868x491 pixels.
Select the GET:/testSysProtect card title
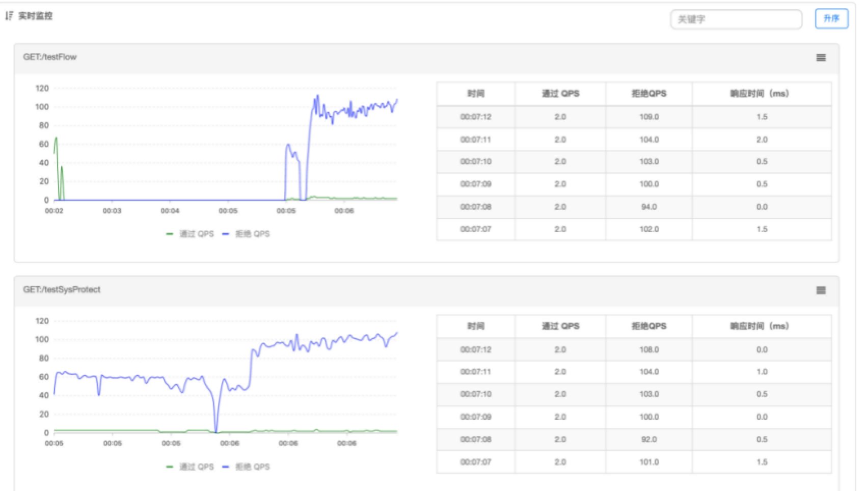click(62, 290)
